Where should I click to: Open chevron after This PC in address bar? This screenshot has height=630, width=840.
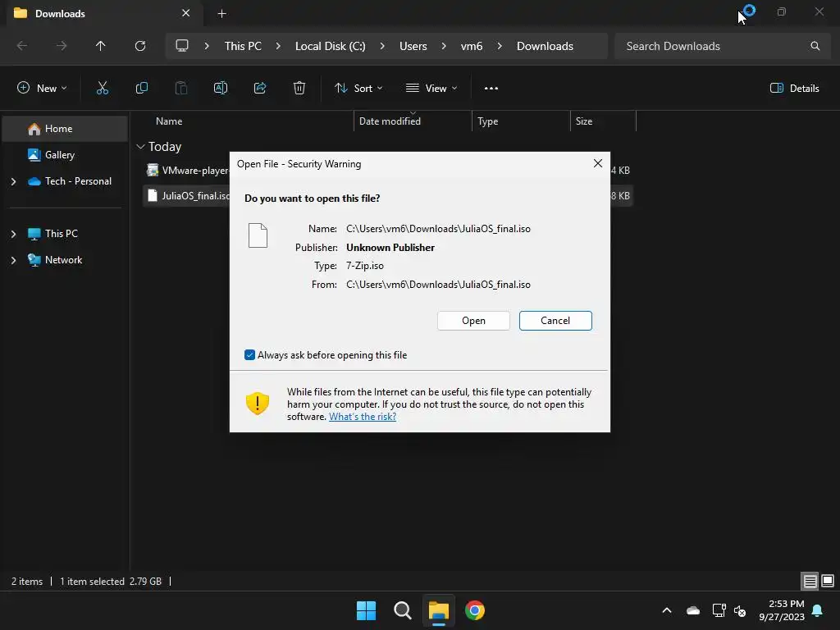tap(278, 46)
